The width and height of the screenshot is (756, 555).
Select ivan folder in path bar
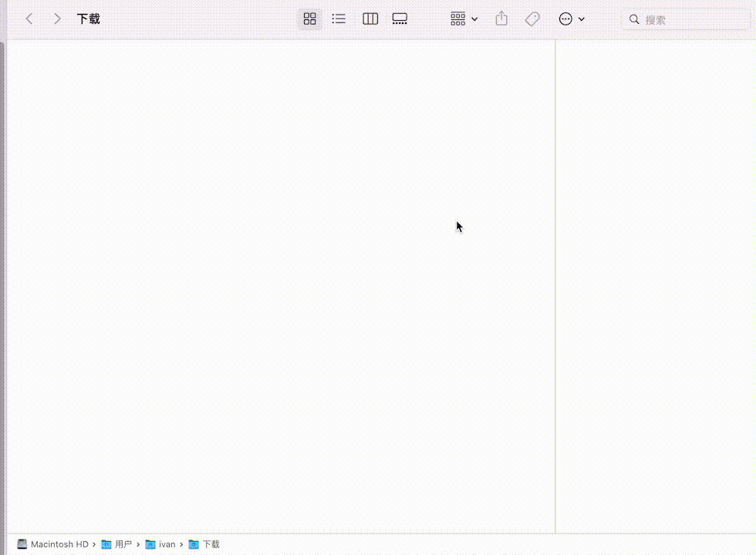[160, 544]
